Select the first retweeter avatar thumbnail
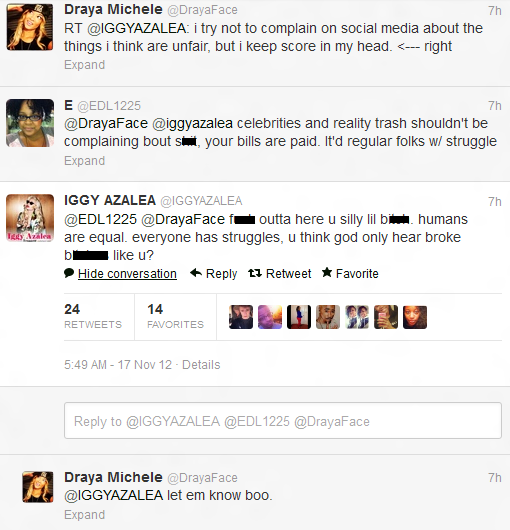This screenshot has height=530, width=510. click(x=241, y=317)
